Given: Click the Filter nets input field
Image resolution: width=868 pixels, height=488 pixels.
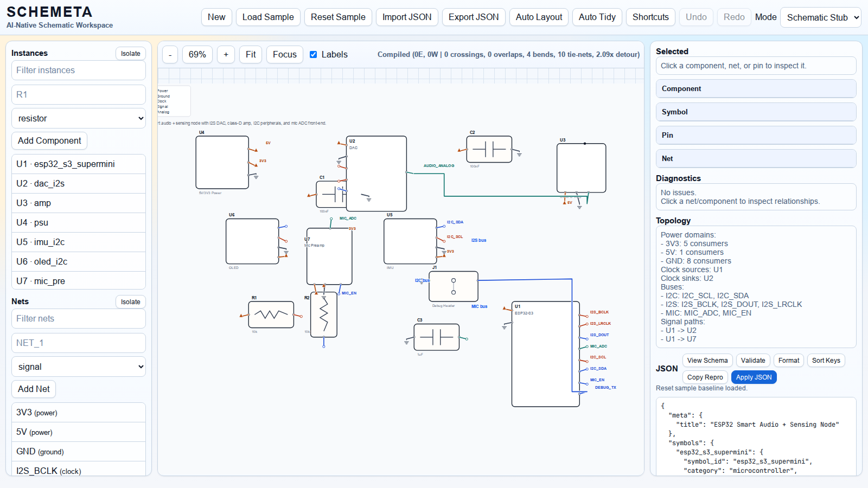Looking at the screenshot, I should 79,318.
